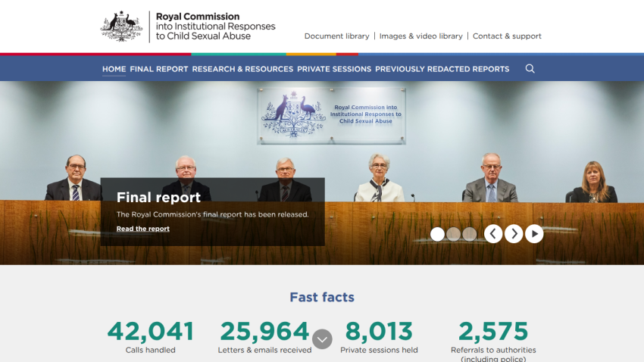Click the Read the report link
Image resolution: width=644 pixels, height=362 pixels.
point(143,229)
